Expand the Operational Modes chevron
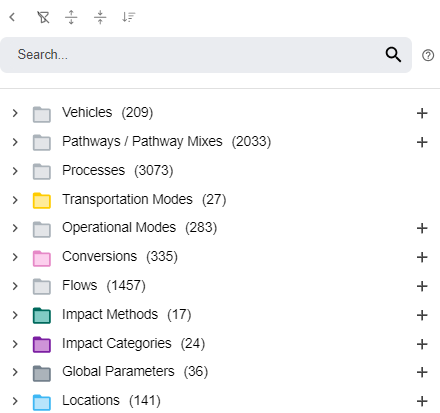 [15, 228]
